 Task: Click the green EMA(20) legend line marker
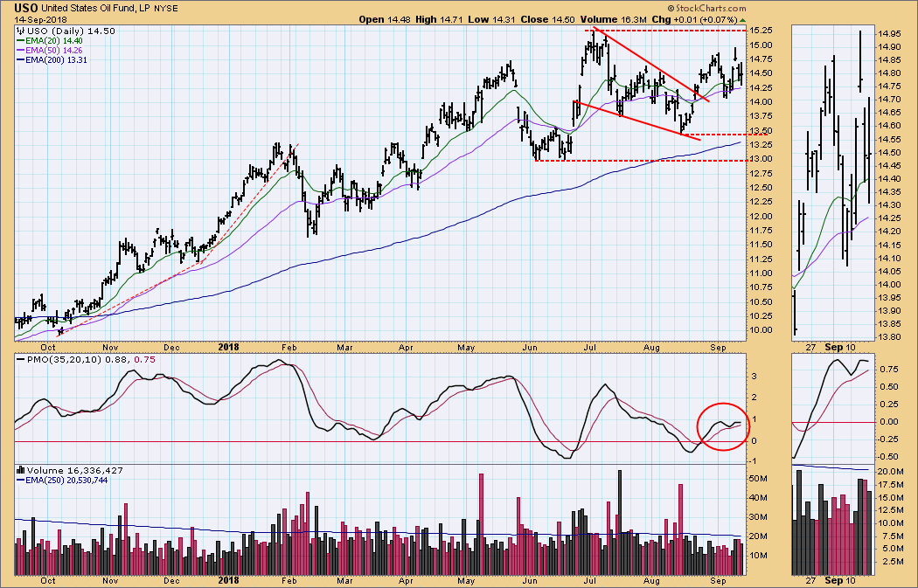tap(21, 41)
